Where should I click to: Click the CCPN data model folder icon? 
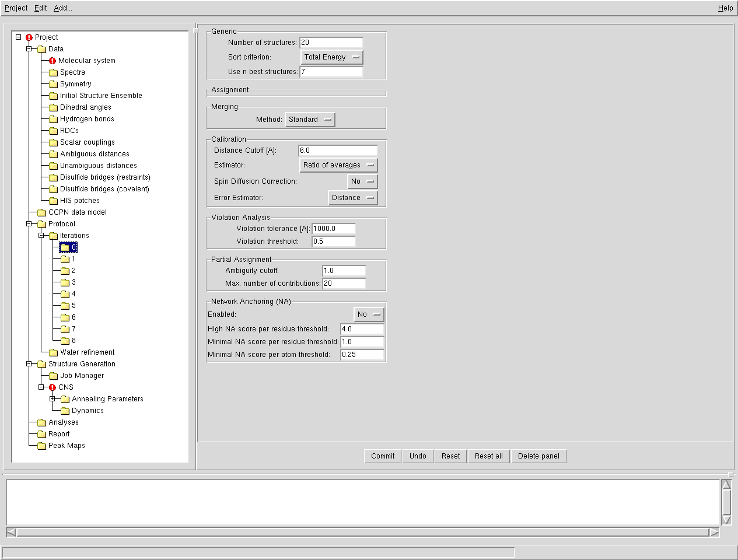pos(41,212)
